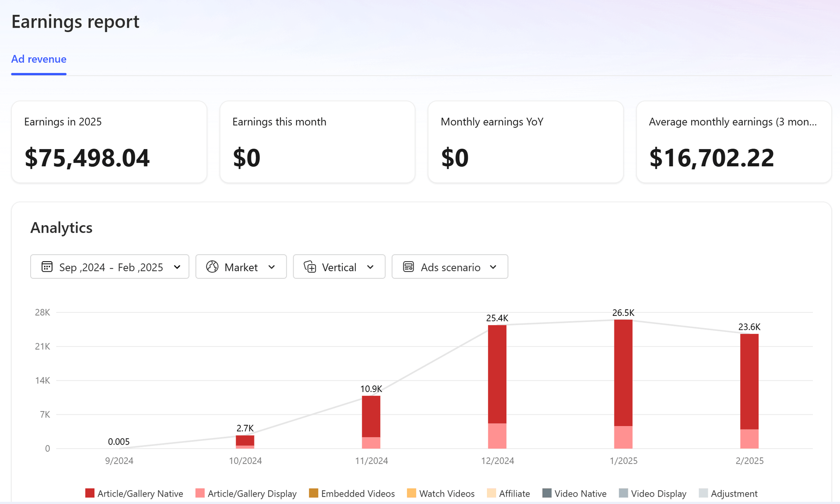This screenshot has width=840, height=504.
Task: Open the Ads scenario dropdown chevron
Action: [493, 267]
